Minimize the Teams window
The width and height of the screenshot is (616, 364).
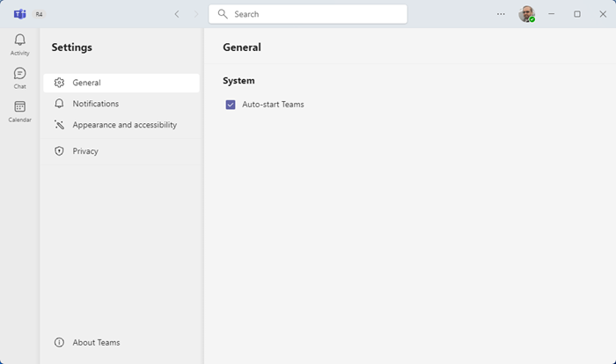(551, 14)
